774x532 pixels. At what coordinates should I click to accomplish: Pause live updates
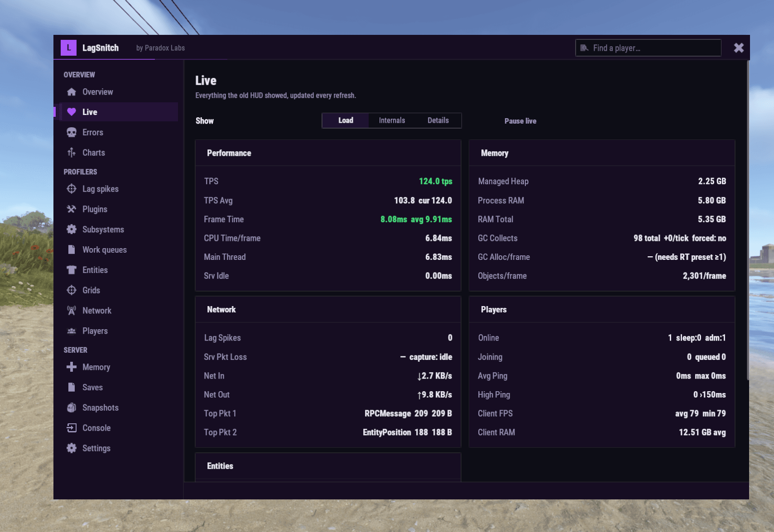coord(520,121)
